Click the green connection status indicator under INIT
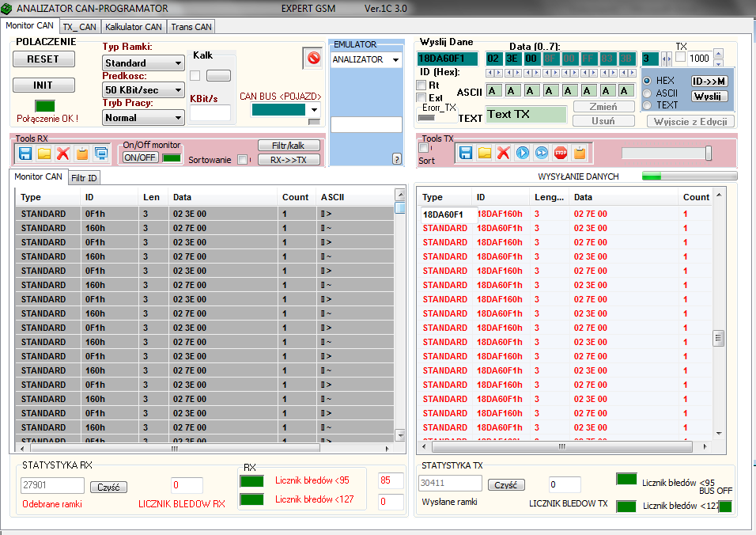 coord(45,105)
